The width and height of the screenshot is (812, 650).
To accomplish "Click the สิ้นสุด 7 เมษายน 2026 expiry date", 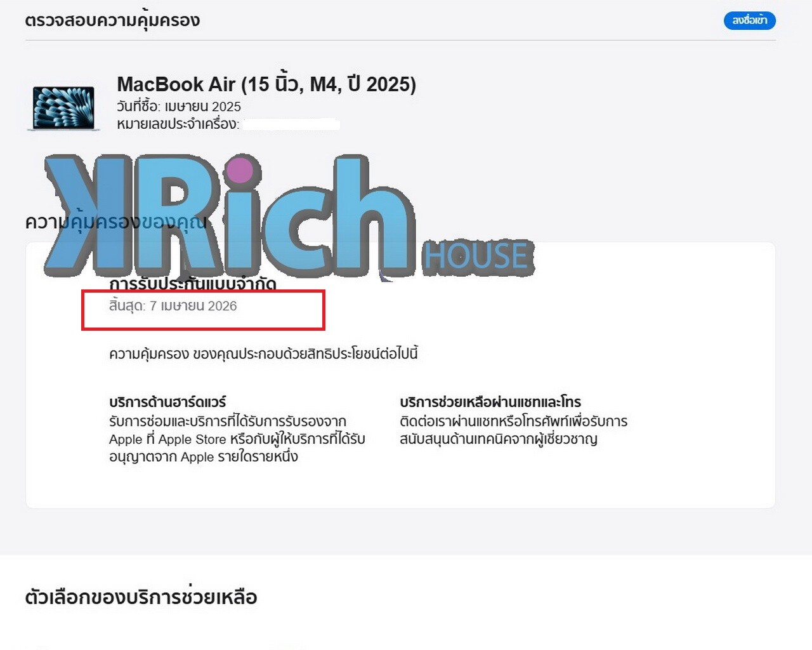I will coord(173,306).
